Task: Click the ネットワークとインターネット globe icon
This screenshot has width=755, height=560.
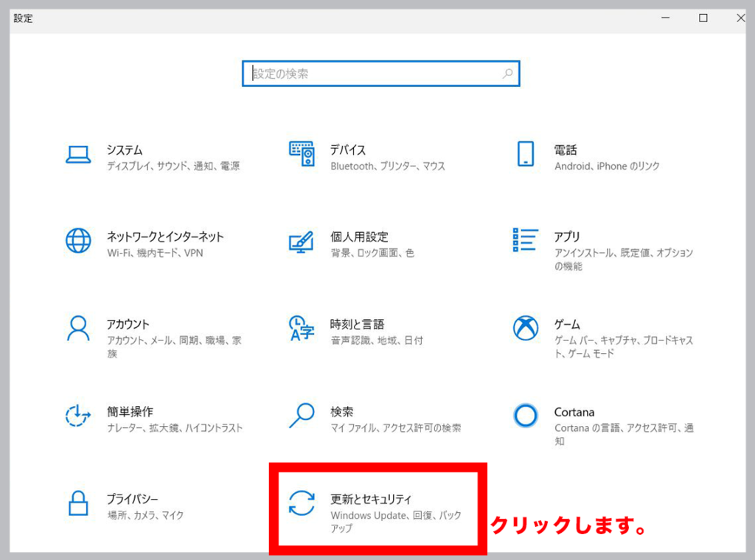Action: [78, 240]
